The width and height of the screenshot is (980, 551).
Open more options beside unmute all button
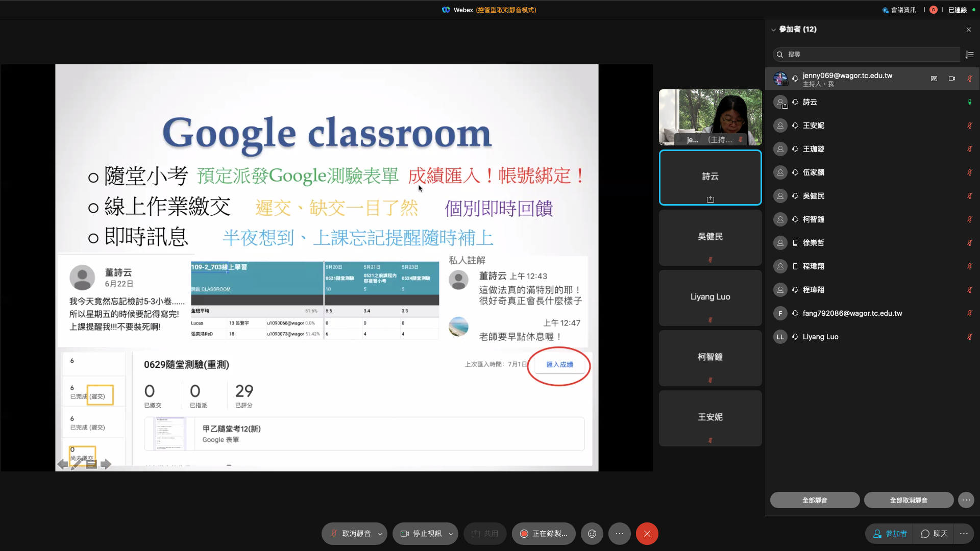coord(966,500)
